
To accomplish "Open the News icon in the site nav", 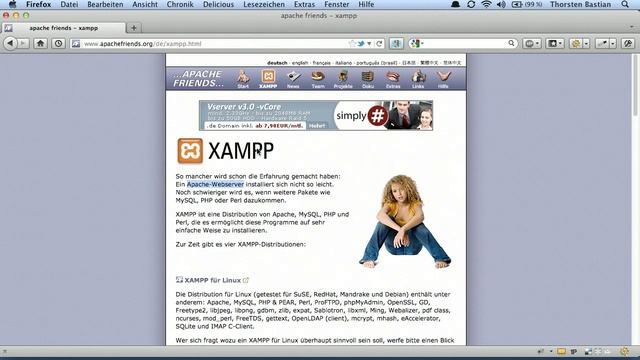I will (293, 79).
